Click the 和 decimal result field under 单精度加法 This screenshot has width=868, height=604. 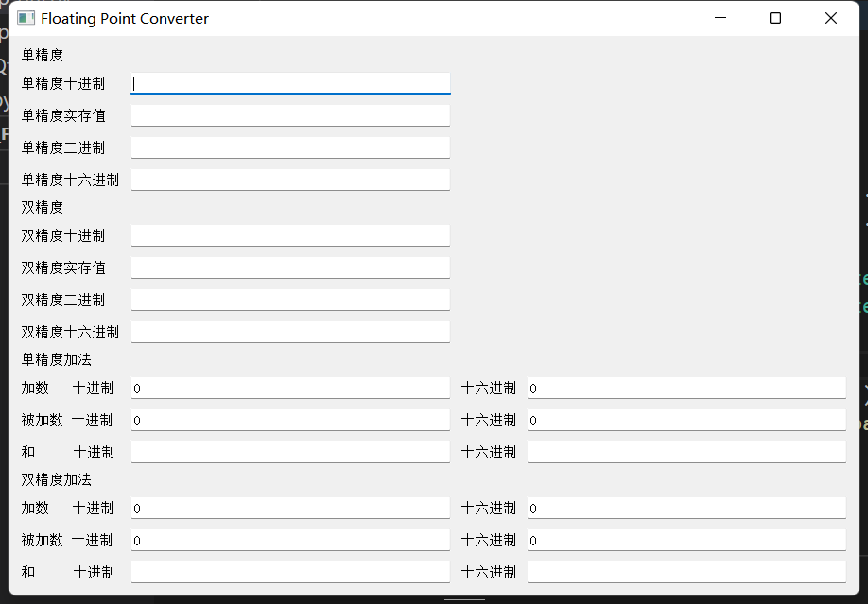[x=289, y=451]
